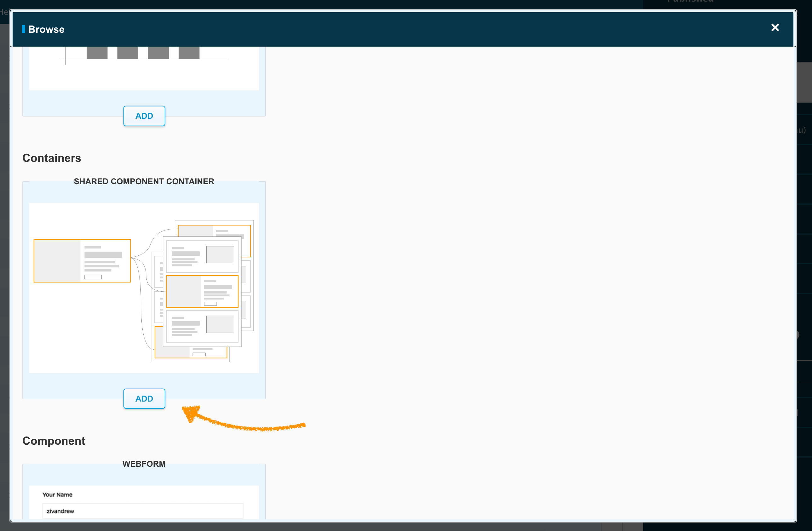Click ADD under Shared Component Container
The image size is (812, 531).
pos(144,398)
